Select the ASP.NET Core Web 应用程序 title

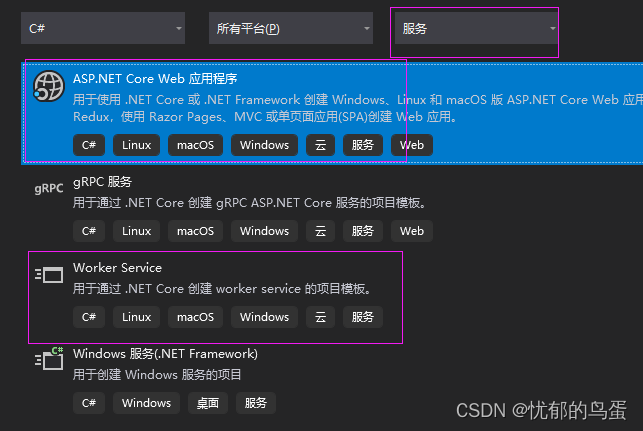pyautogui.click(x=155, y=78)
